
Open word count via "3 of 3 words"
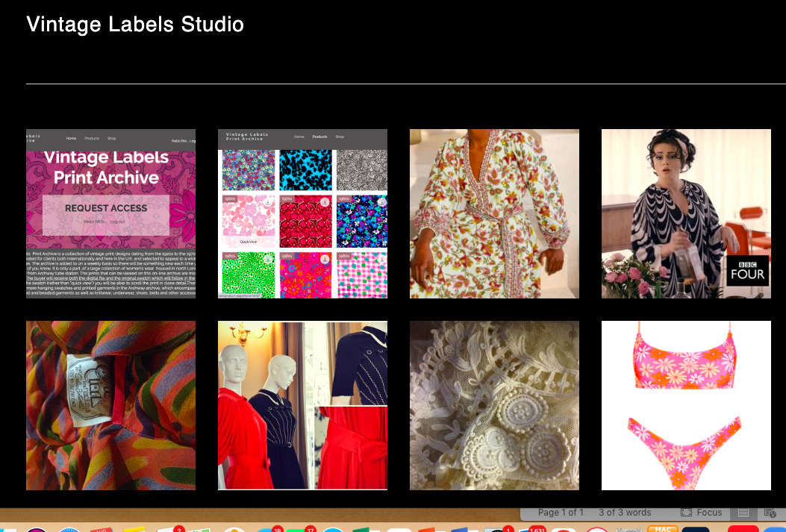click(625, 513)
